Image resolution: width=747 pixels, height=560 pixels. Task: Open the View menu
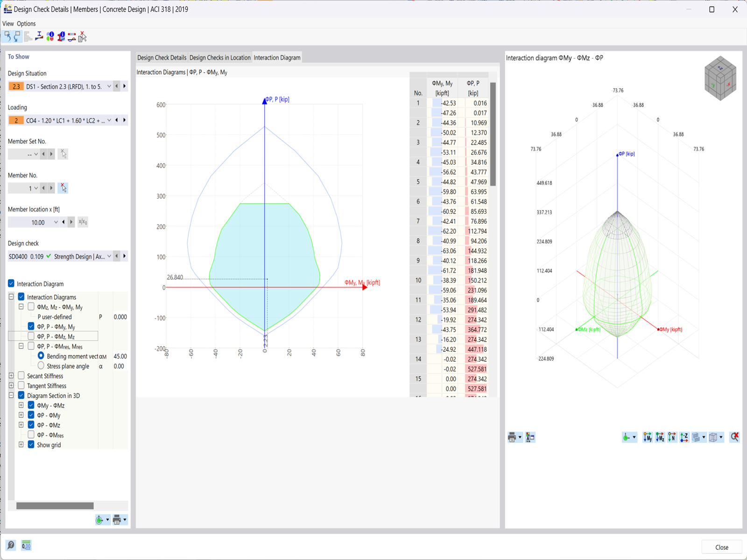click(7, 23)
